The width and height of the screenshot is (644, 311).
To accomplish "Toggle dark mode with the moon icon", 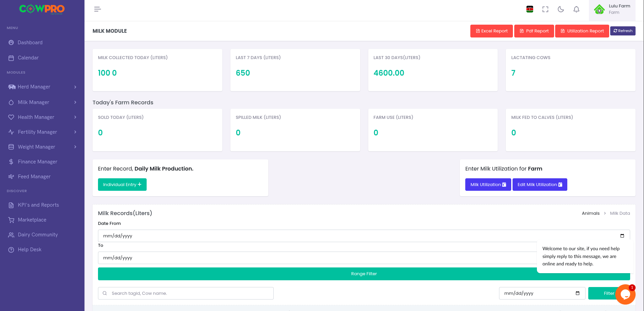I will (x=561, y=9).
